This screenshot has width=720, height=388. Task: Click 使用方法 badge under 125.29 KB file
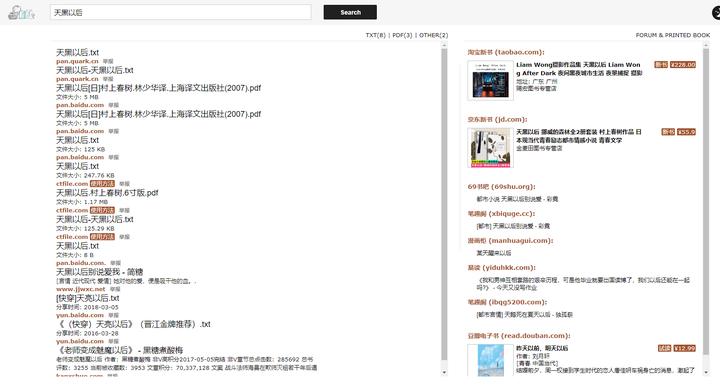coord(102,237)
